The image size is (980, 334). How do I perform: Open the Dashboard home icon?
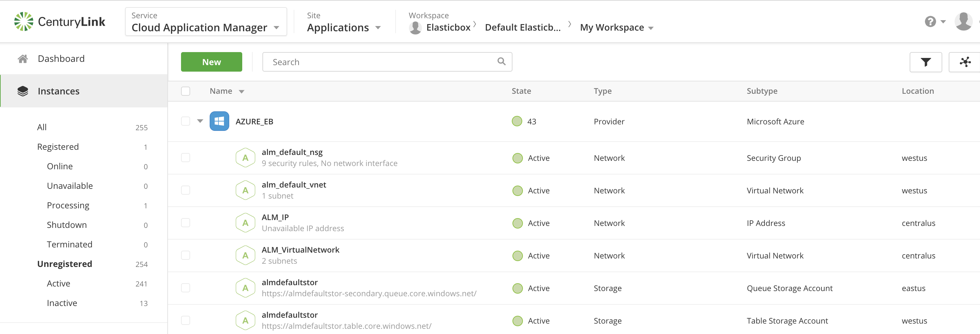23,59
